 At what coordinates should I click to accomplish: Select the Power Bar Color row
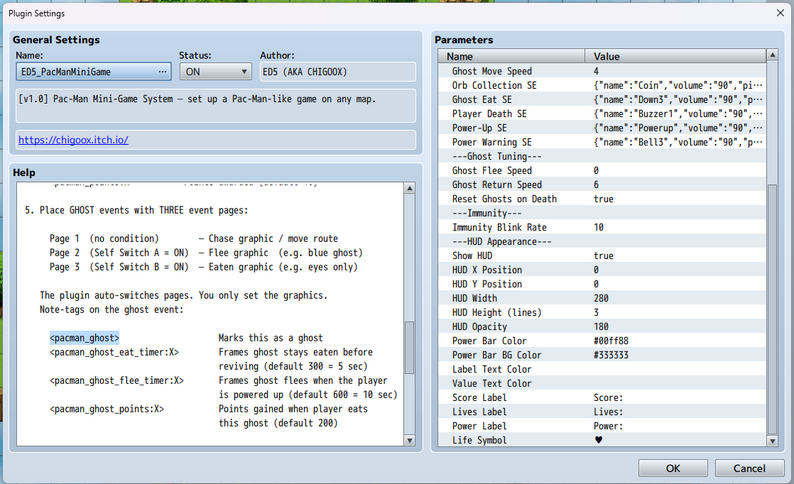point(602,341)
